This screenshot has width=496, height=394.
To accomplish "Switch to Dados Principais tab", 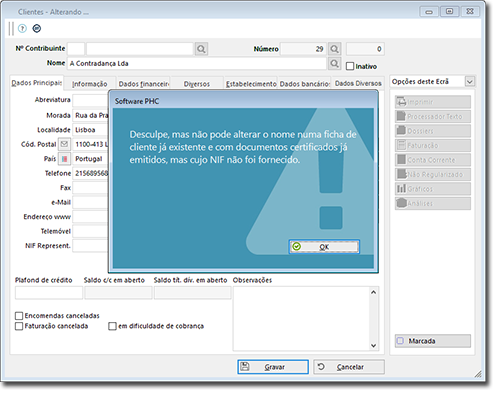I will coord(36,83).
